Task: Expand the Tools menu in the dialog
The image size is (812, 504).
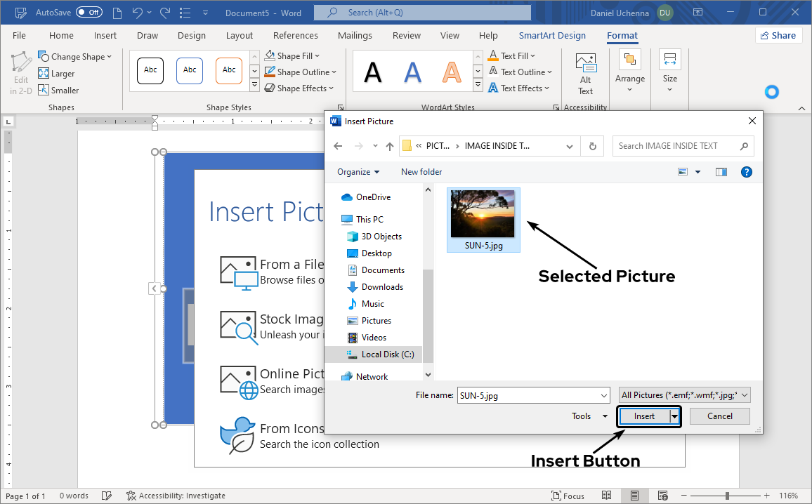Action: [x=587, y=416]
